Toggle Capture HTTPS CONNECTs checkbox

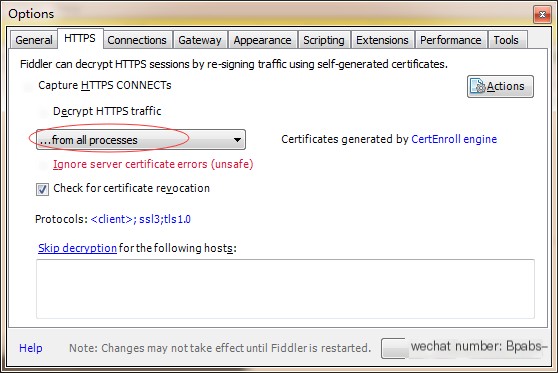[x=28, y=86]
